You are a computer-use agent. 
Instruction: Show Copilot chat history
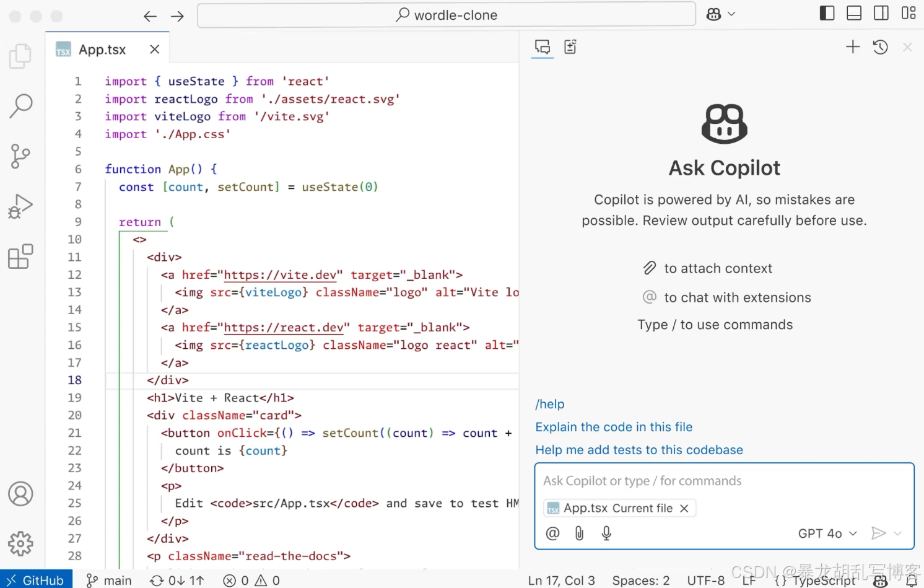880,47
